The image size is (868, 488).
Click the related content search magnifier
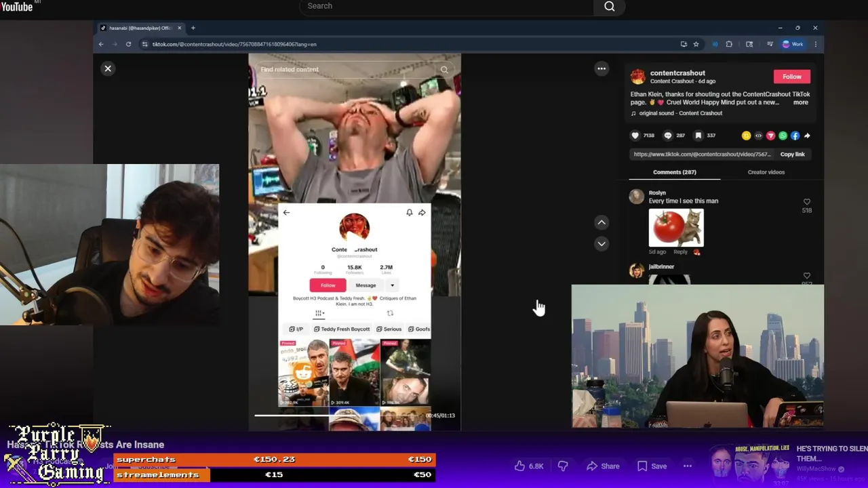click(444, 69)
